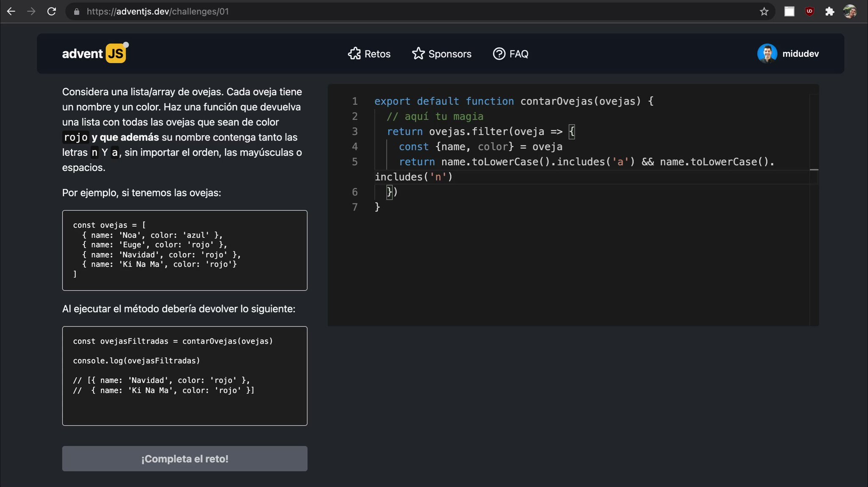Viewport: 868px width, 487px height.
Task: Click the browser extensions puzzle icon
Action: click(830, 11)
